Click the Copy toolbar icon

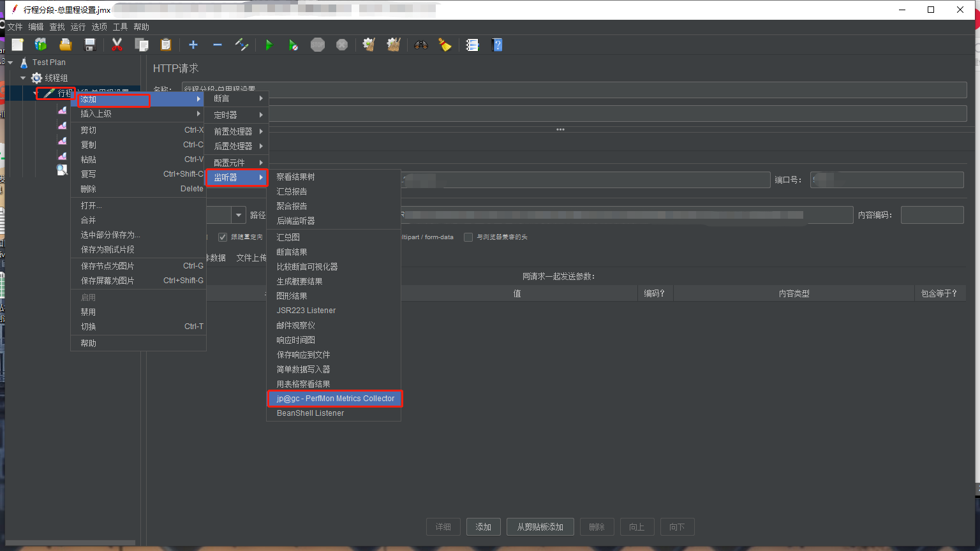click(x=142, y=45)
